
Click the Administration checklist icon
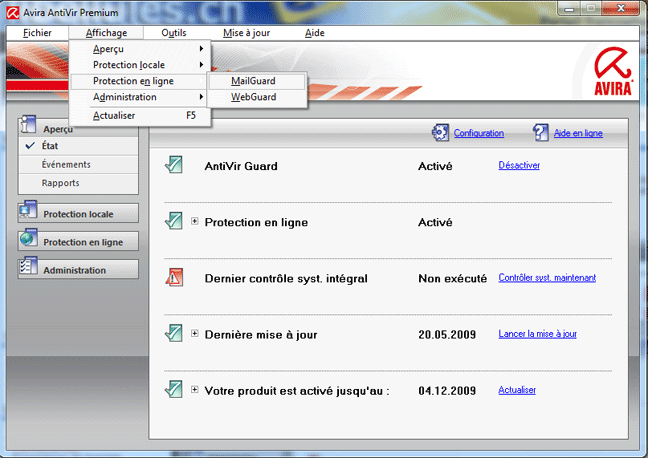(28, 267)
